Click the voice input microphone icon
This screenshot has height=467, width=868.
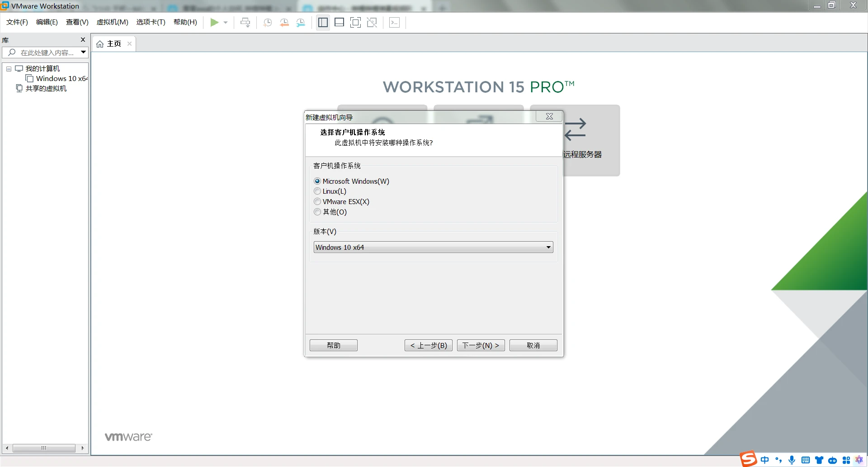[x=792, y=460]
